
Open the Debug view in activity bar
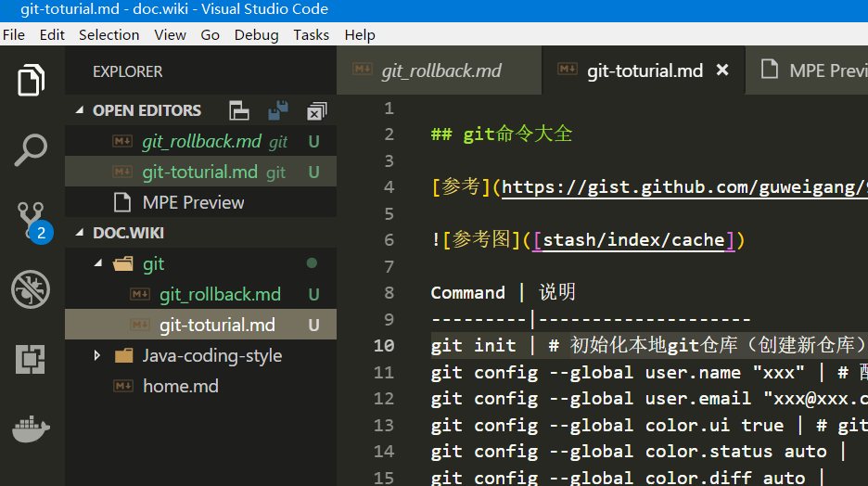click(x=31, y=289)
